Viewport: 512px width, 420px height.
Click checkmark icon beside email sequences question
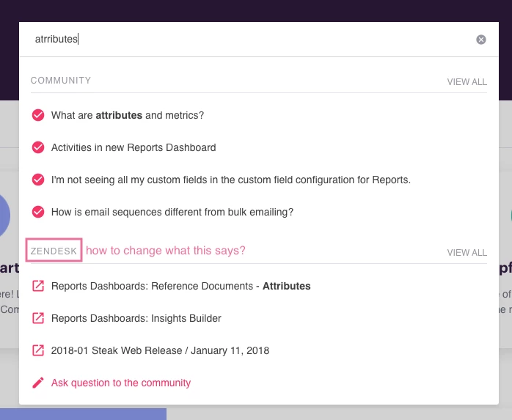[x=38, y=212]
